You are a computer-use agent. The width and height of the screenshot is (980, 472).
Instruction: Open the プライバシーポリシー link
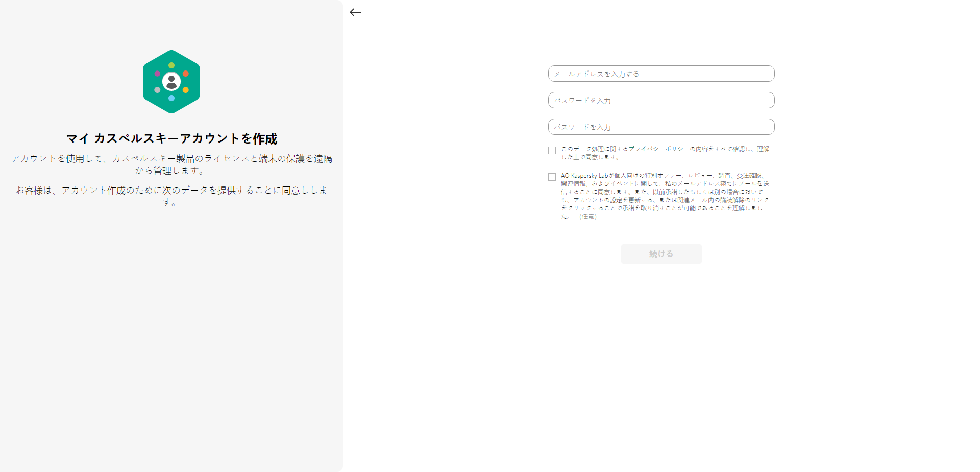pos(658,149)
